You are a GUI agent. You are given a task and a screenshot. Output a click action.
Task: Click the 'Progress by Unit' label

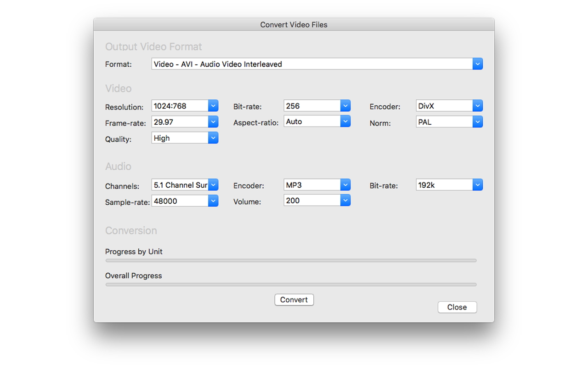(x=134, y=252)
